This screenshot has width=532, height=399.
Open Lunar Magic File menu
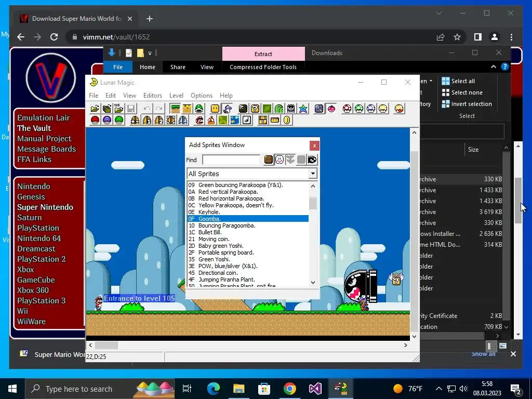point(94,96)
